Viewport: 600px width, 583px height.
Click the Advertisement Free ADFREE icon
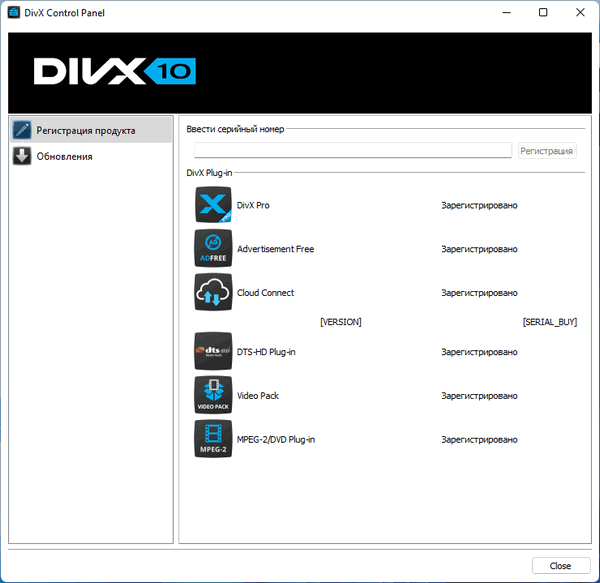(x=213, y=248)
